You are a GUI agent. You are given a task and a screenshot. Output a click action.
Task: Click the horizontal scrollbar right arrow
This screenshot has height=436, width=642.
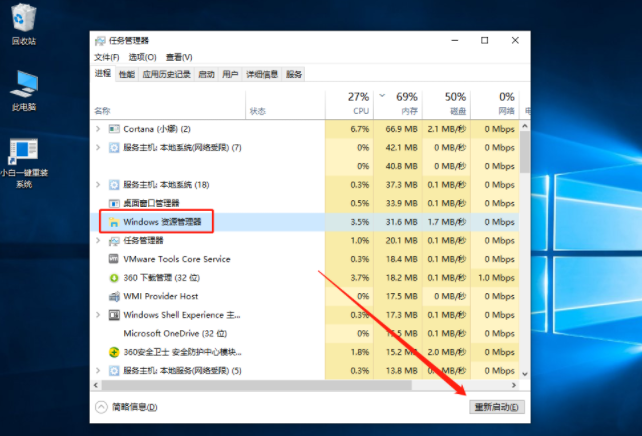click(x=514, y=385)
